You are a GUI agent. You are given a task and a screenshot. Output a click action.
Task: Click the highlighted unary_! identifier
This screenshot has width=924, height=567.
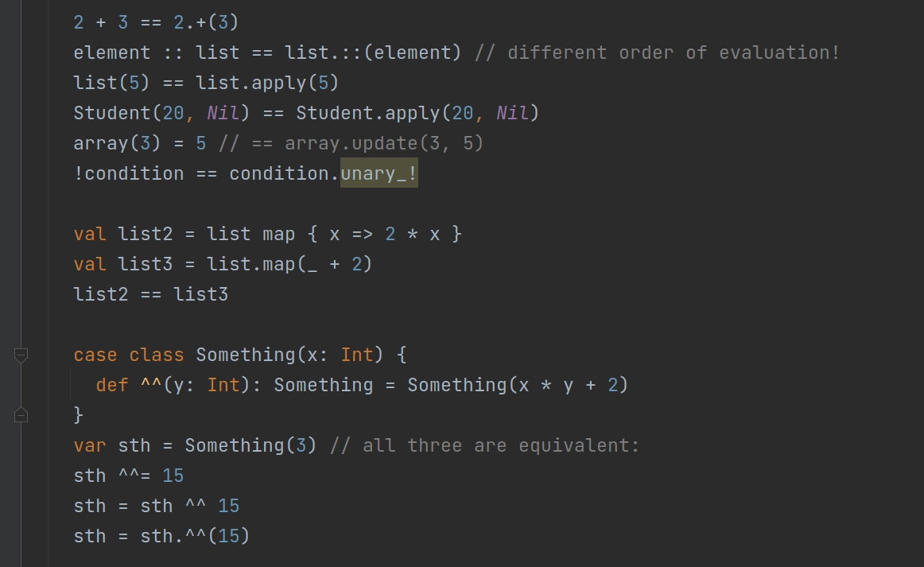coord(379,173)
